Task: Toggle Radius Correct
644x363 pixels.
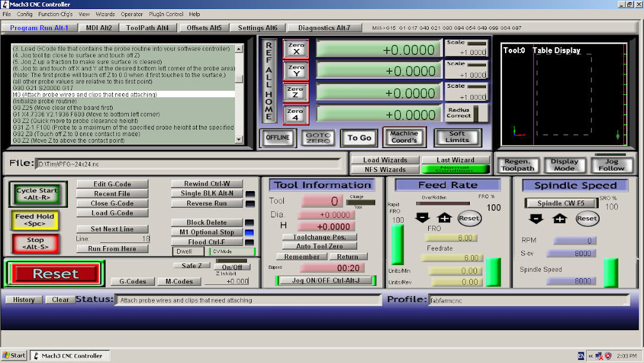Action: [466, 113]
